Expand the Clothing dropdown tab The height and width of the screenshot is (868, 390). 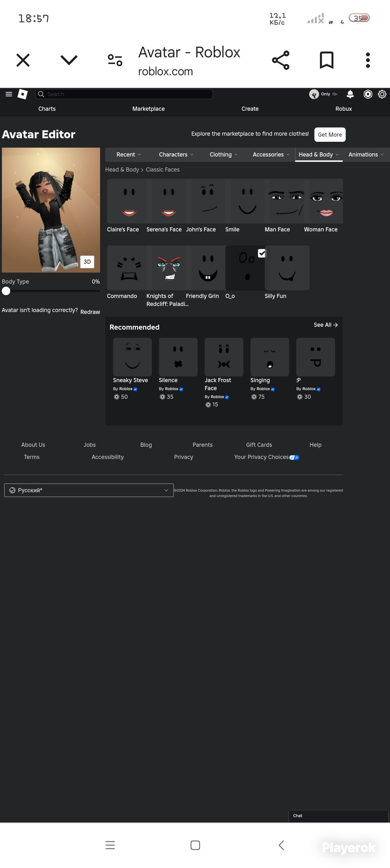tap(223, 155)
